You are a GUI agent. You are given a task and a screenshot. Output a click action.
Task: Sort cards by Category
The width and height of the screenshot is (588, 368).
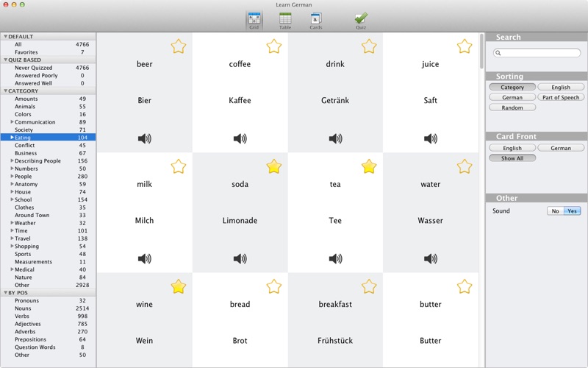coord(512,87)
